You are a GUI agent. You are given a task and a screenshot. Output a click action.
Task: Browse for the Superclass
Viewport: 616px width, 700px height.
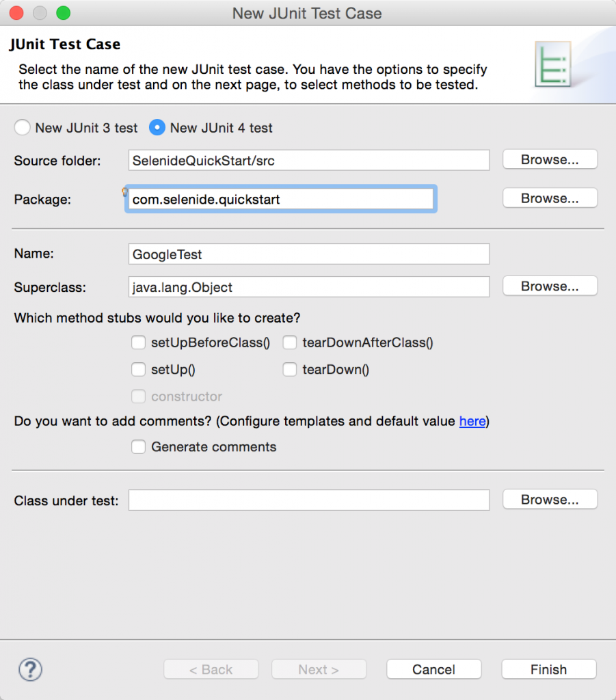coord(550,286)
